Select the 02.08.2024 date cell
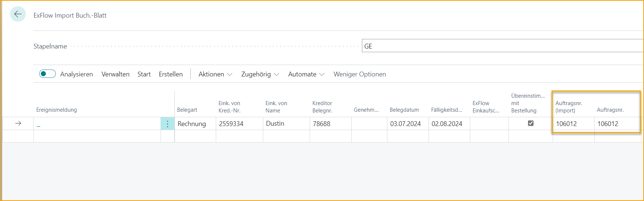 click(x=449, y=124)
